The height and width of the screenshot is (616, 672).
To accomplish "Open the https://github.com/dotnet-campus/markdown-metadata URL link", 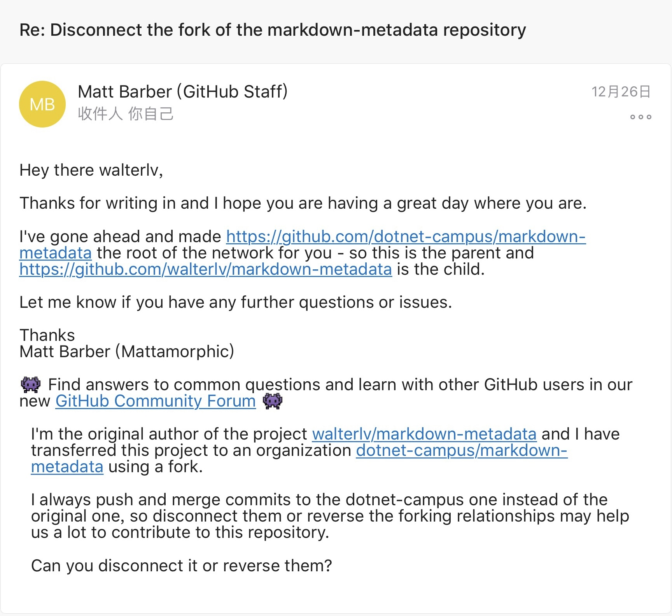I will click(406, 237).
